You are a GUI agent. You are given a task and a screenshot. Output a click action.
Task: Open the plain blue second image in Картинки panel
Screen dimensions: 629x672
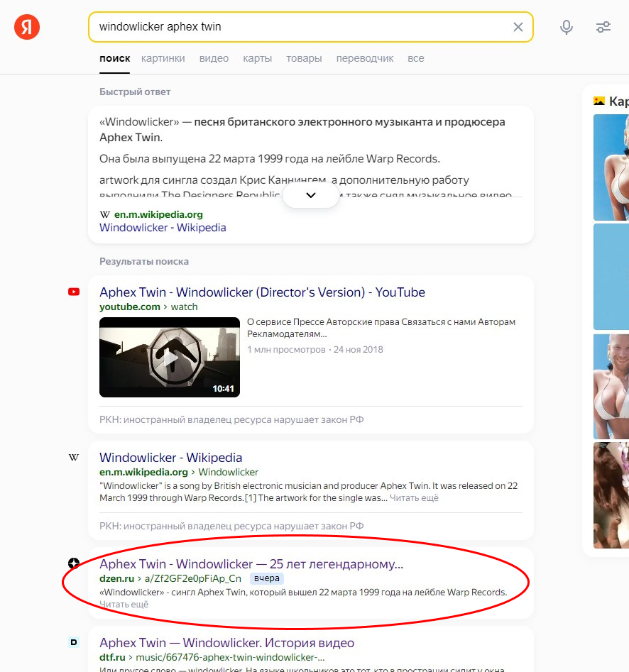click(611, 277)
